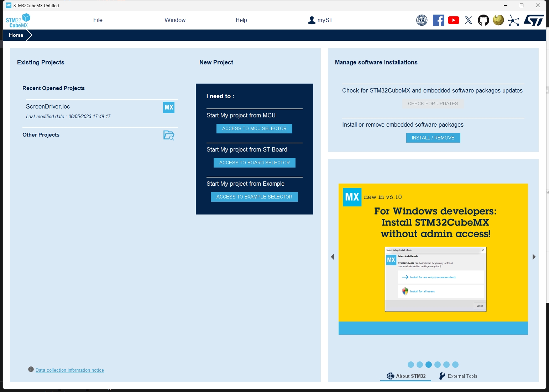Open the Facebook icon in the top bar
This screenshot has width=549, height=392.
click(x=438, y=20)
